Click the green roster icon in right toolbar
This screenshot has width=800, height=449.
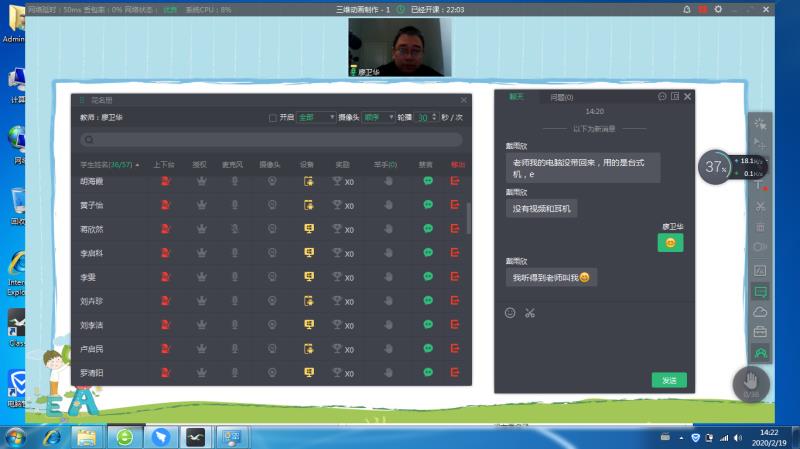point(760,352)
